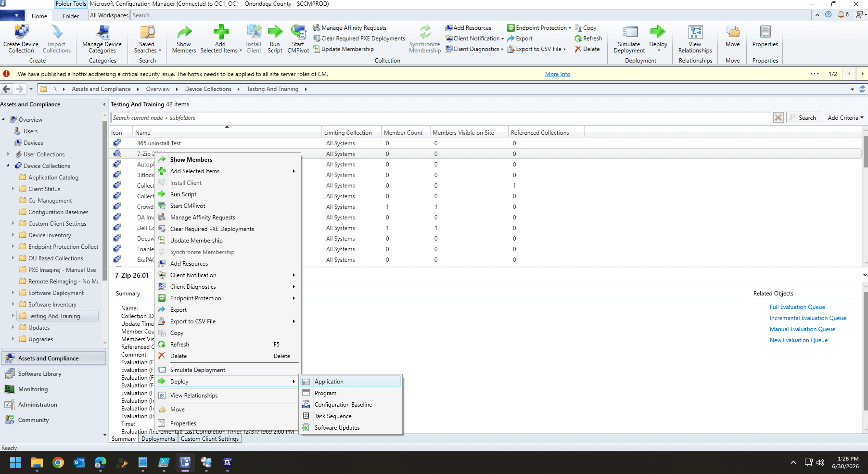Select Monitoring workspace in the sidebar
The width and height of the screenshot is (868, 474).
pos(54,389)
